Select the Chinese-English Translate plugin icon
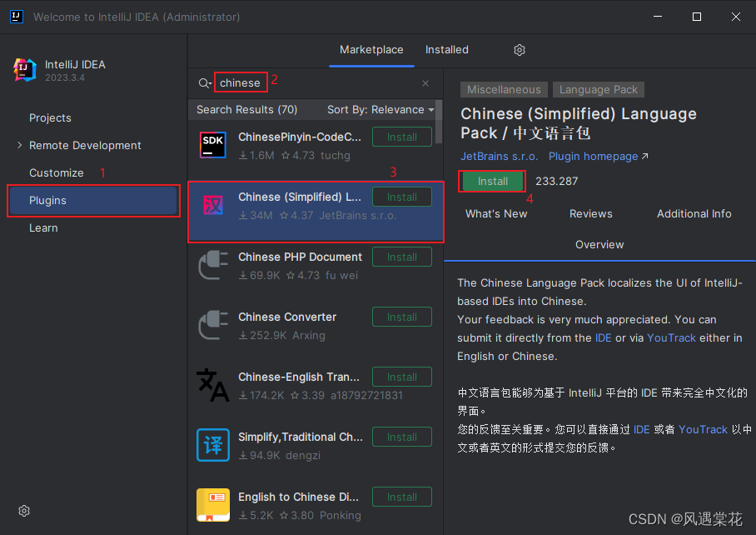The height and width of the screenshot is (535, 756). click(213, 385)
